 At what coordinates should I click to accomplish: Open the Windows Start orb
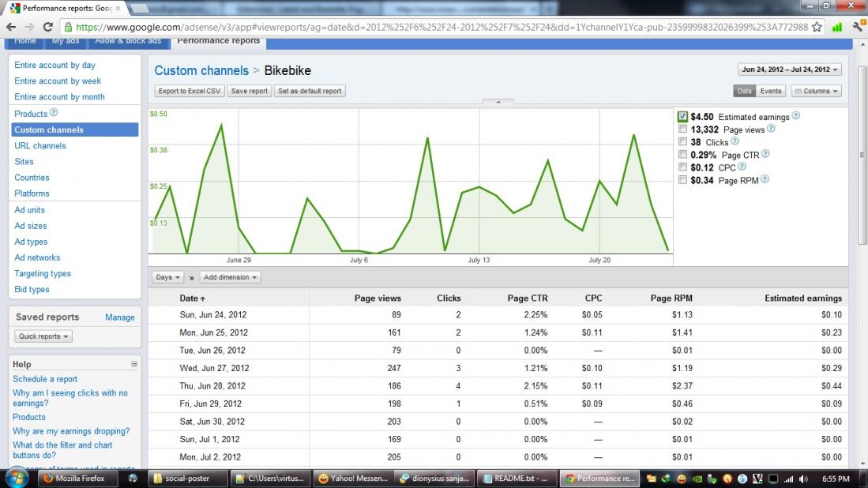pyautogui.click(x=16, y=478)
